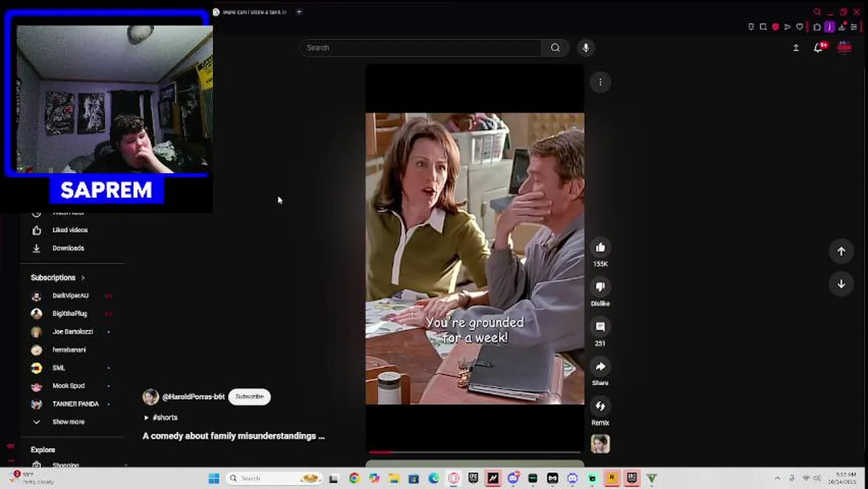Click the red ad blocker shield icon
868x489 pixels.
(x=775, y=27)
